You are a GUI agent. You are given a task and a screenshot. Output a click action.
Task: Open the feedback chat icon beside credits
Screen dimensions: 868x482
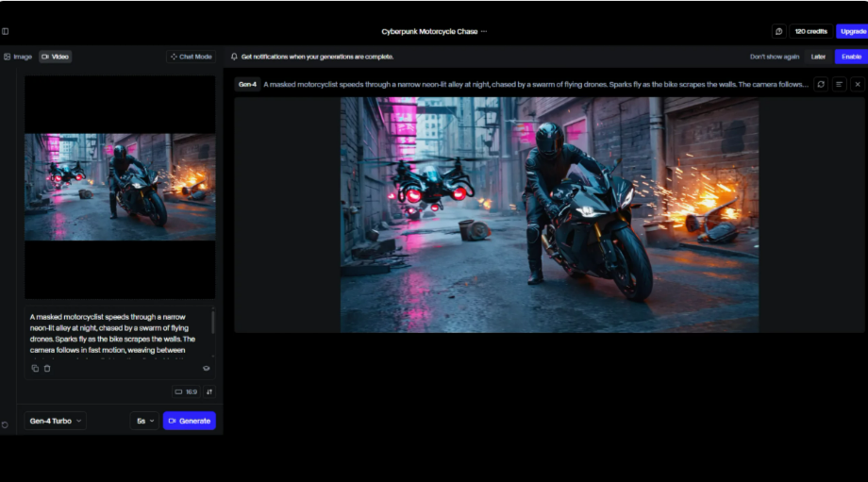[778, 31]
